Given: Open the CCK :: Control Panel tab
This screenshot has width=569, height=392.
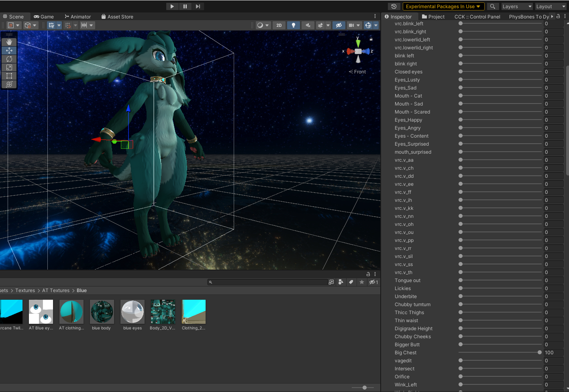Looking at the screenshot, I should [477, 16].
